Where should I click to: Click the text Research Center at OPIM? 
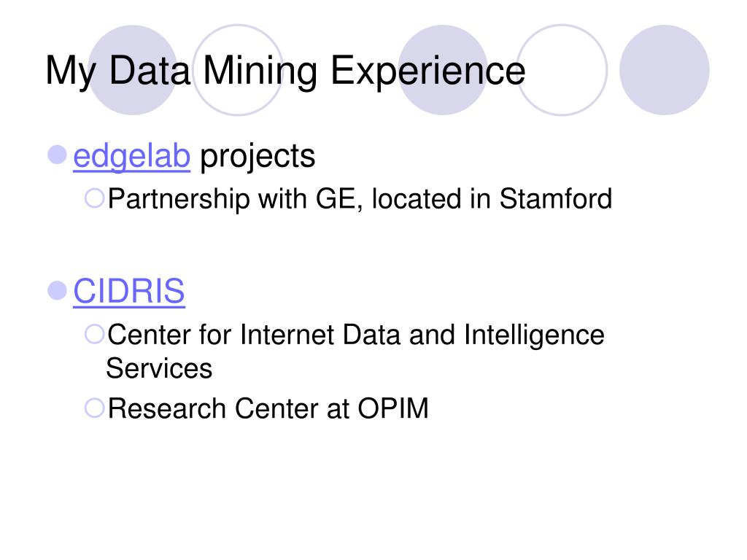tap(268, 408)
